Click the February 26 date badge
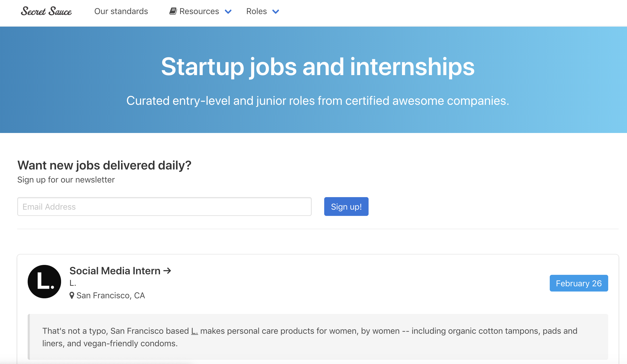This screenshot has height=364, width=627. [x=579, y=283]
